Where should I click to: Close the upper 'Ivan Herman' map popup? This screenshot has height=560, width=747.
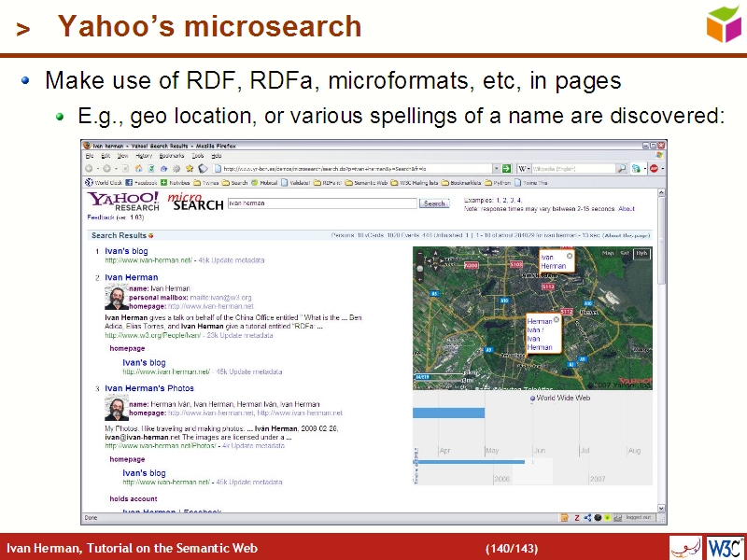point(570,255)
